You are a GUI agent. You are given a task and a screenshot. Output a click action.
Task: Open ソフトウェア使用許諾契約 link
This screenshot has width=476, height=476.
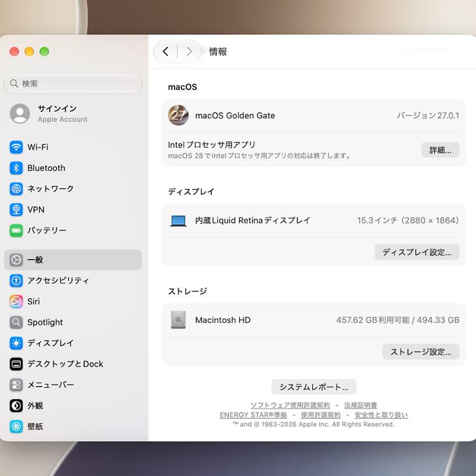(x=290, y=406)
